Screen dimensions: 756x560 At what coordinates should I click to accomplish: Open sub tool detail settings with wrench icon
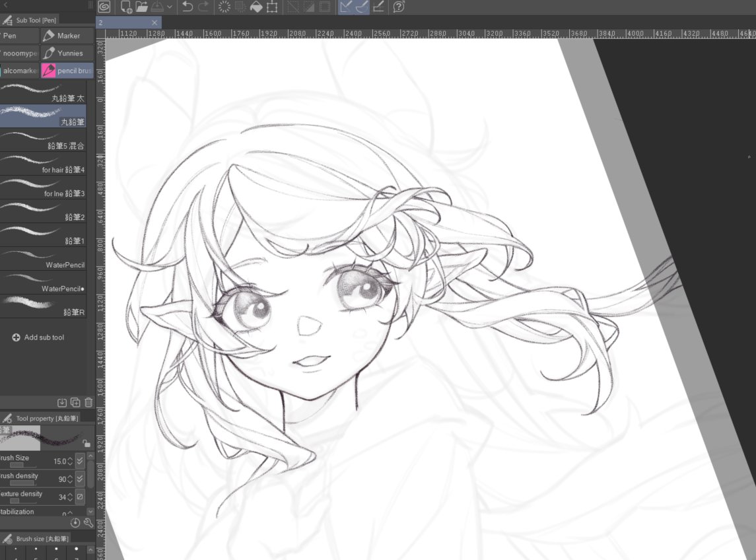point(88,522)
